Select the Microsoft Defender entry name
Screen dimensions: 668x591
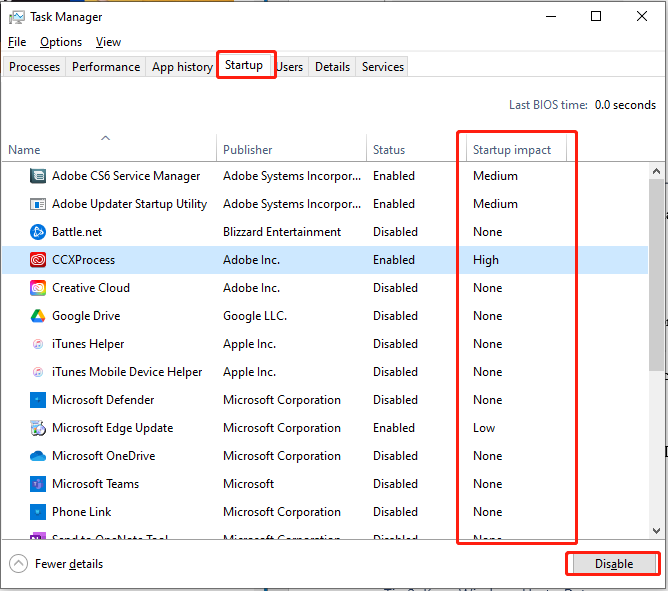click(103, 400)
